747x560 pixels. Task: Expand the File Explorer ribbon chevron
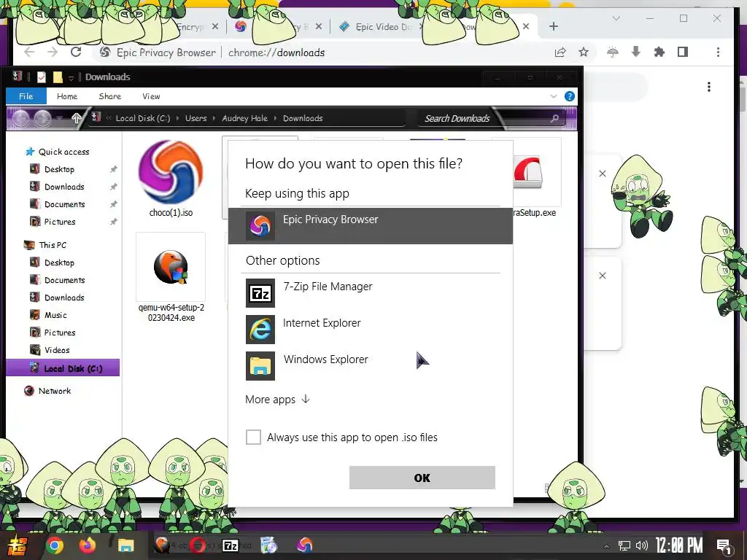(x=554, y=96)
